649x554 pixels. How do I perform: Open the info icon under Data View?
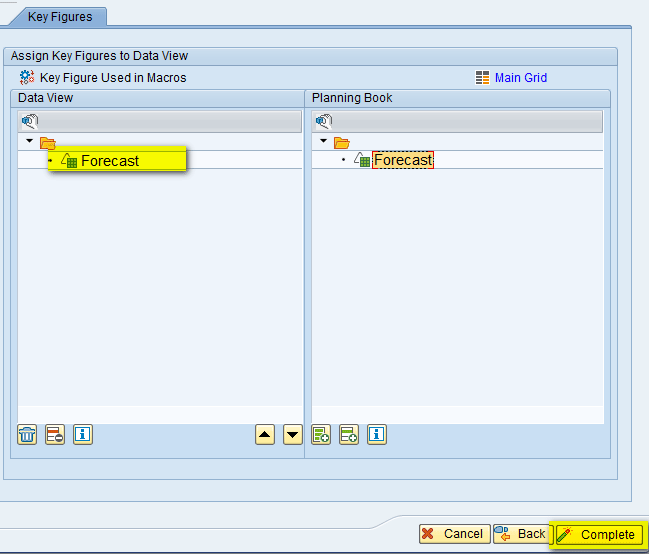point(83,435)
